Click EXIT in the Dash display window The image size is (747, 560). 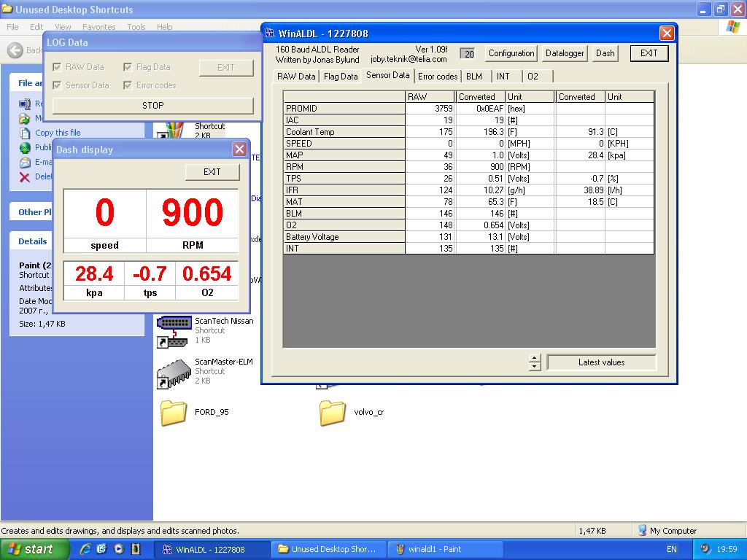(x=212, y=172)
